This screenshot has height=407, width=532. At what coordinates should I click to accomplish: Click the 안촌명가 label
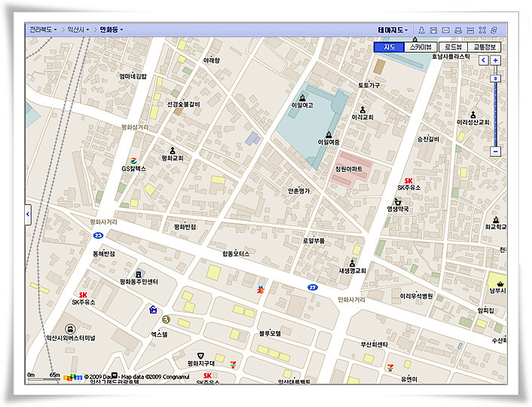pos(299,191)
